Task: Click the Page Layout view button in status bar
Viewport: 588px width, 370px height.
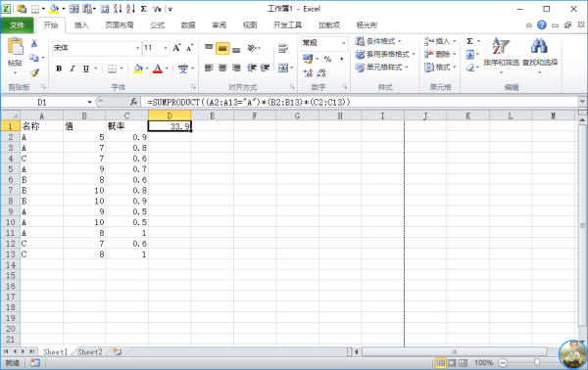Action: 452,362
